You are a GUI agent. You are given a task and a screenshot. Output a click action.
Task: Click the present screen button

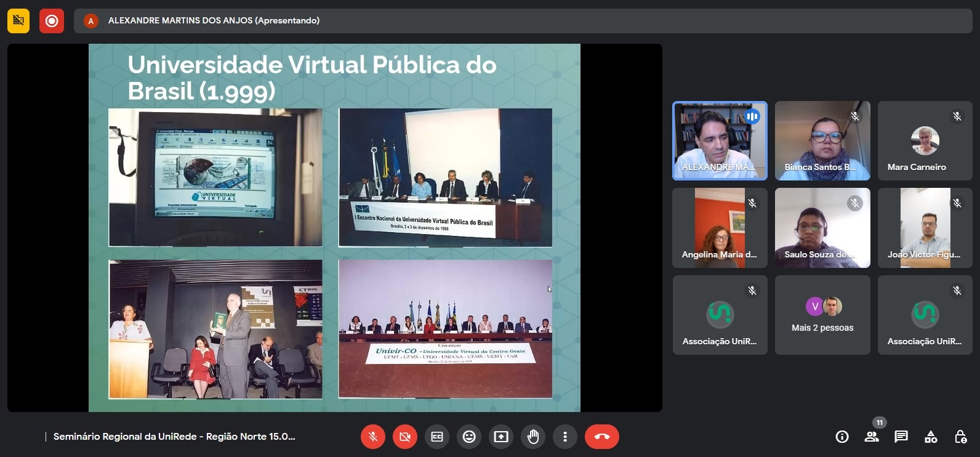pyautogui.click(x=501, y=437)
